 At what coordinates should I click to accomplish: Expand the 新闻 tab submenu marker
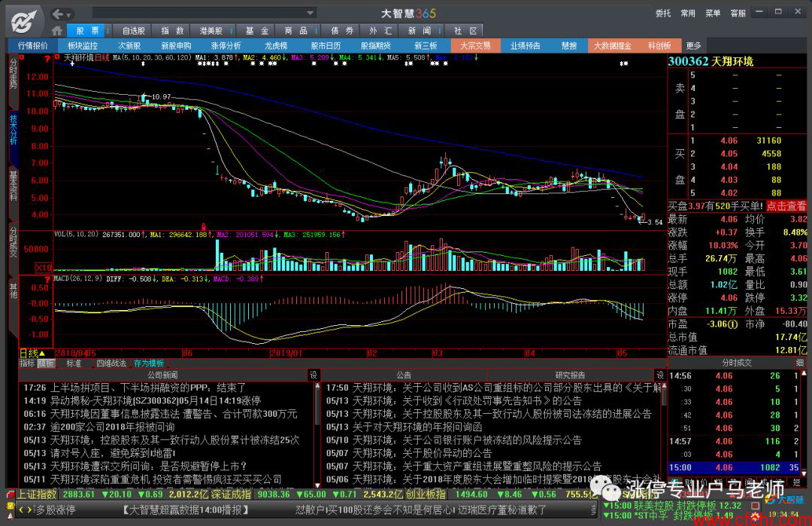click(x=440, y=31)
